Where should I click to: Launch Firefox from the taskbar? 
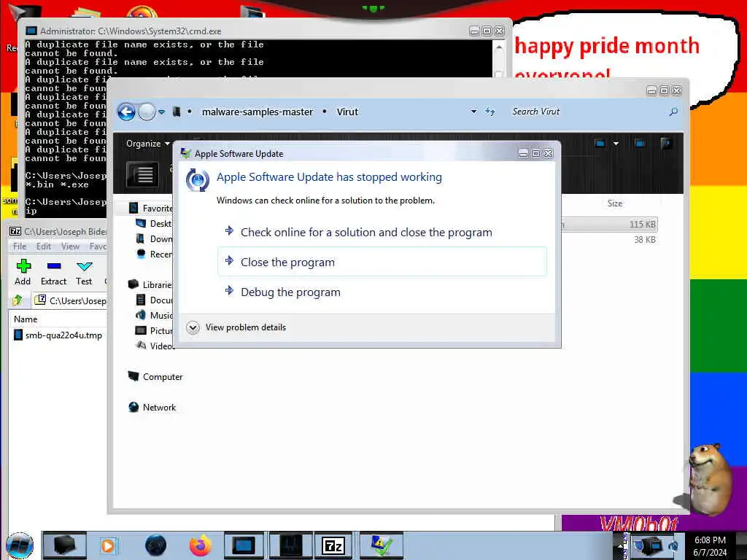(201, 545)
